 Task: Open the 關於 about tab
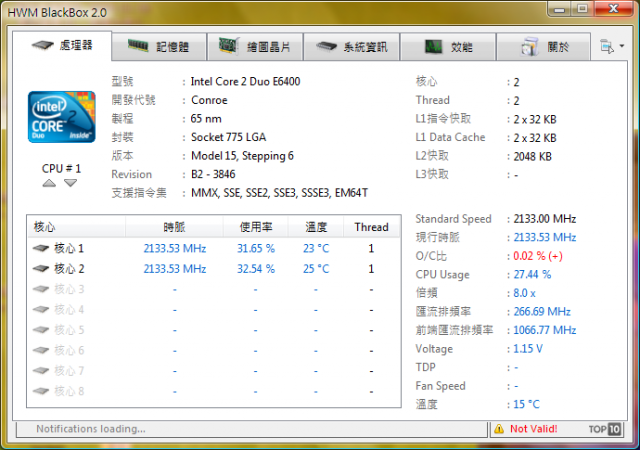[x=543, y=47]
